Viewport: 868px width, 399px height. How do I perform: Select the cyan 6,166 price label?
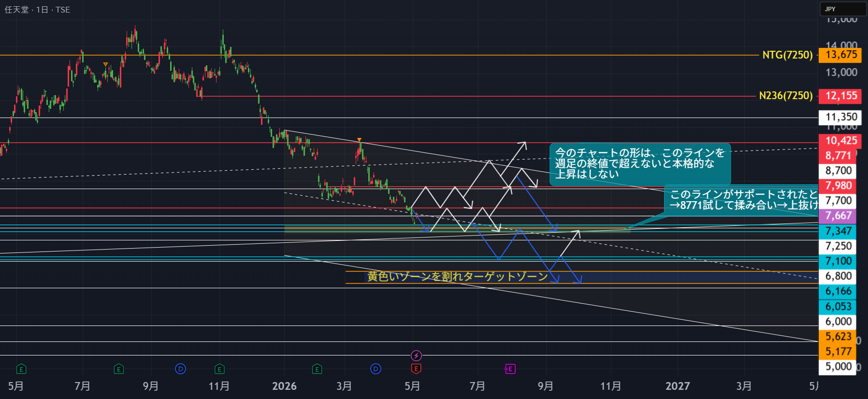[838, 291]
